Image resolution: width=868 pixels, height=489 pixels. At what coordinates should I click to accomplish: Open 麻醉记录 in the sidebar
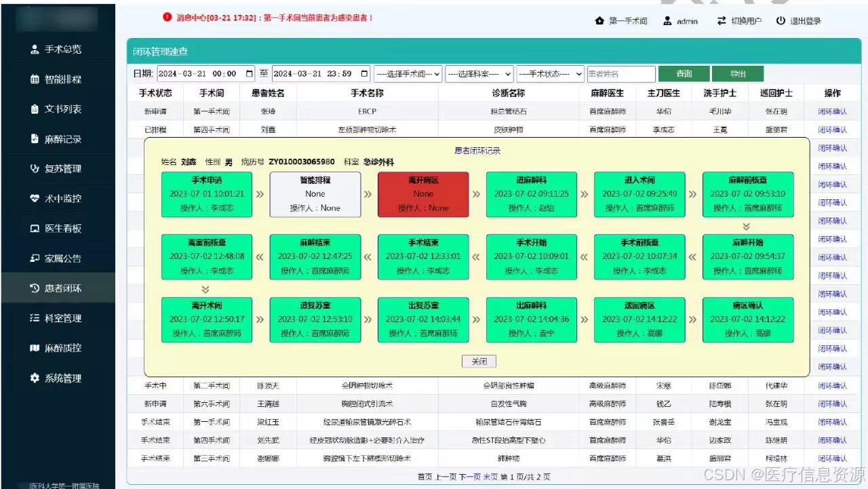58,139
